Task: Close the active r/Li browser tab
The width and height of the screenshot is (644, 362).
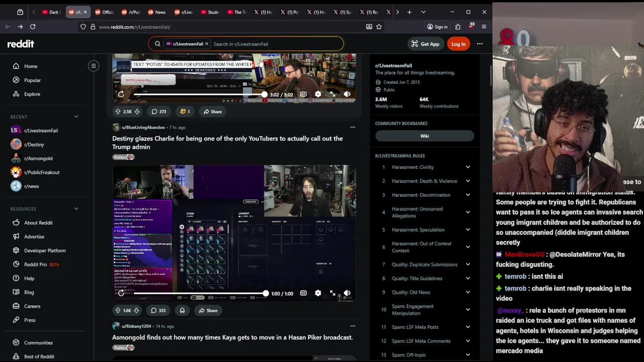Action: tap(85, 12)
